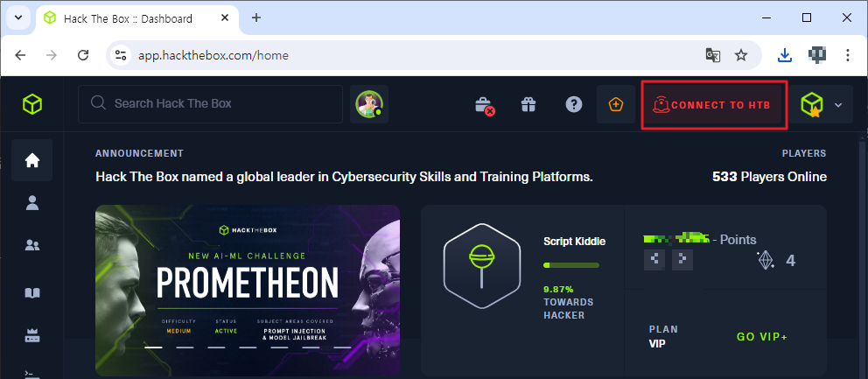
Task: Select the second carousel slide indicator
Action: click(185, 347)
